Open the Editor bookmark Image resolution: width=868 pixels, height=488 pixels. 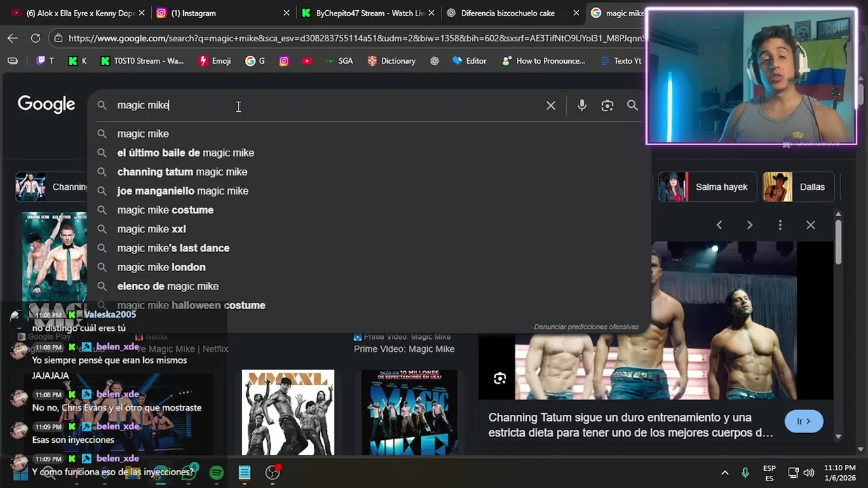[x=469, y=61]
